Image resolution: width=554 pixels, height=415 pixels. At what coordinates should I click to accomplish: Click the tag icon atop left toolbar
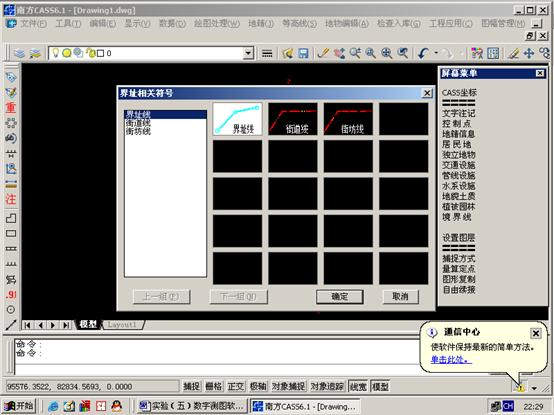[x=11, y=77]
